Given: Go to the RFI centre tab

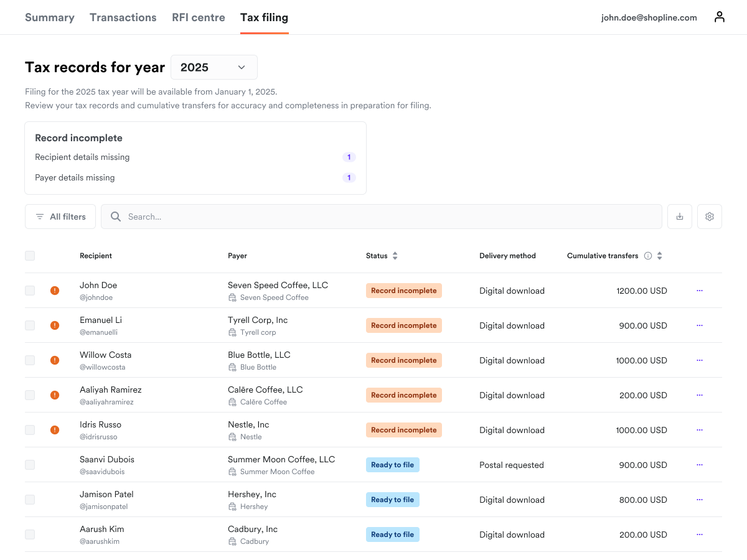Looking at the screenshot, I should tap(198, 17).
